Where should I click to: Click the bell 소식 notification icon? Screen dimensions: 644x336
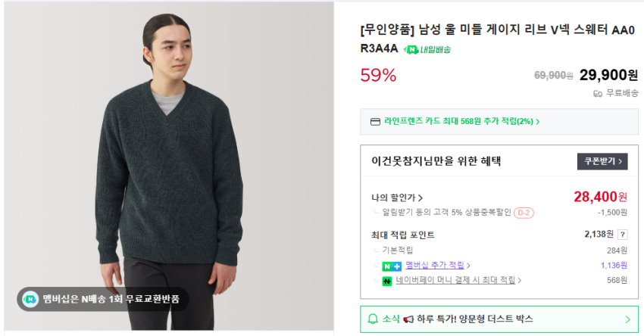(373, 319)
